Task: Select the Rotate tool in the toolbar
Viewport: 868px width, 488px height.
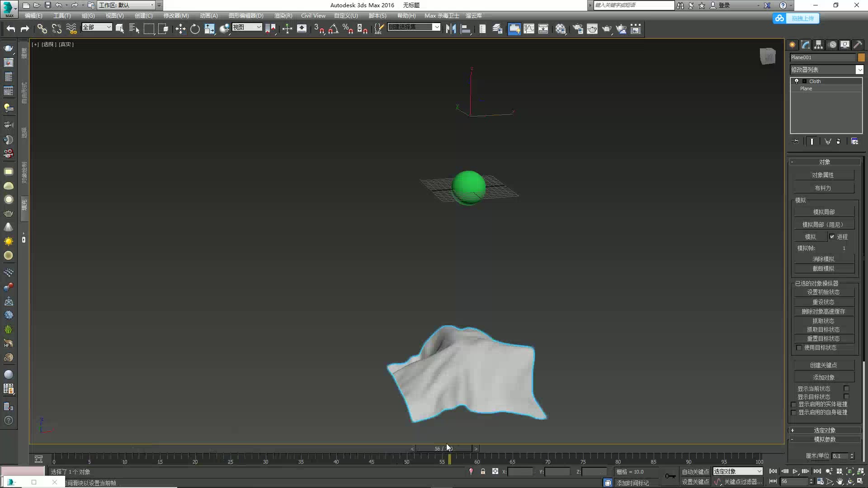Action: (x=195, y=29)
